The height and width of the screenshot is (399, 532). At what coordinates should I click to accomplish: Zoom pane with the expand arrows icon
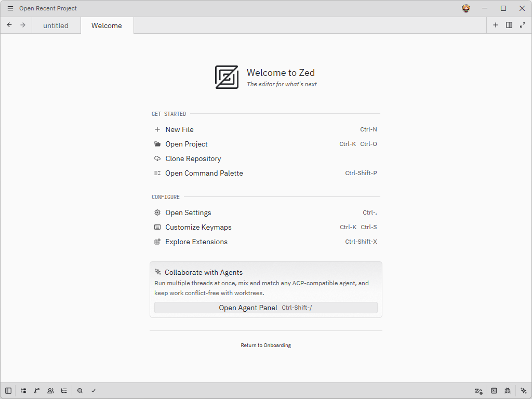click(523, 25)
